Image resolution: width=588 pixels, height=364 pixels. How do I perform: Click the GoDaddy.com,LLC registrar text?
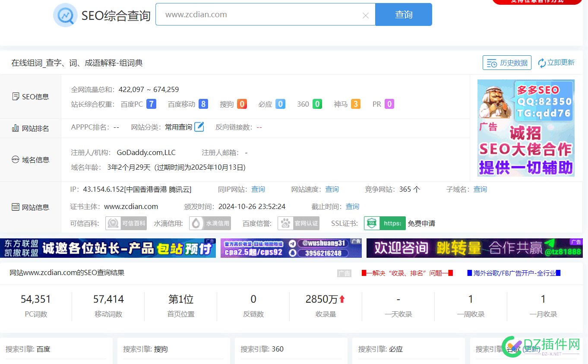146,152
